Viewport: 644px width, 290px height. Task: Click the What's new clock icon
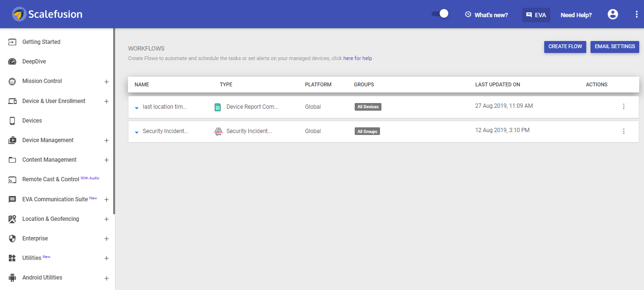click(468, 15)
